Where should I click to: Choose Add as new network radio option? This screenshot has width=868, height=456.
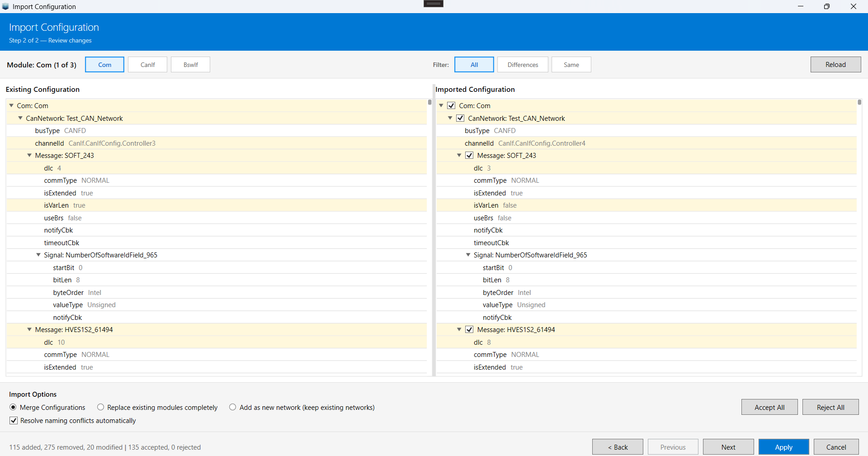(x=233, y=407)
